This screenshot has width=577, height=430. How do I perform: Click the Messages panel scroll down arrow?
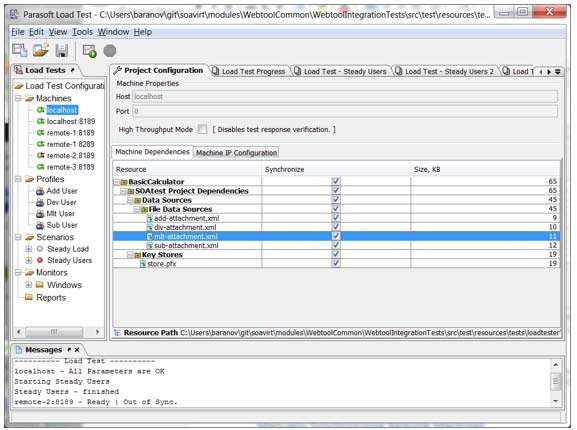pos(556,401)
